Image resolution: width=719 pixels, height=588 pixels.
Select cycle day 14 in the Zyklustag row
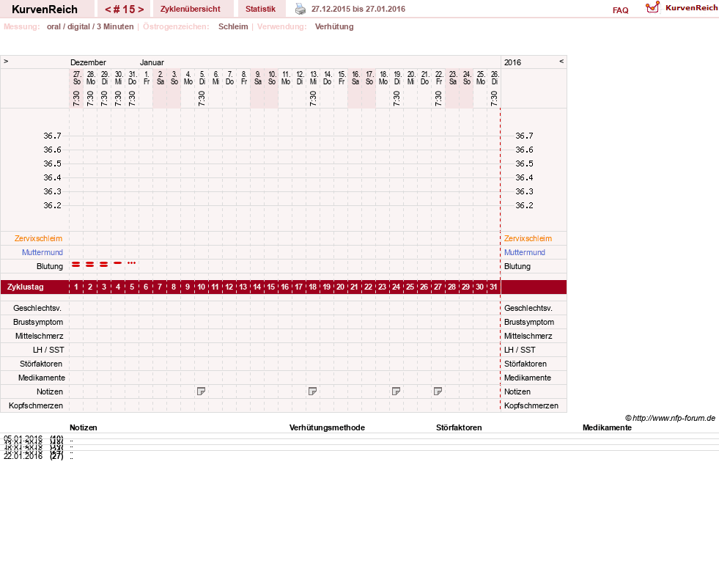257,287
